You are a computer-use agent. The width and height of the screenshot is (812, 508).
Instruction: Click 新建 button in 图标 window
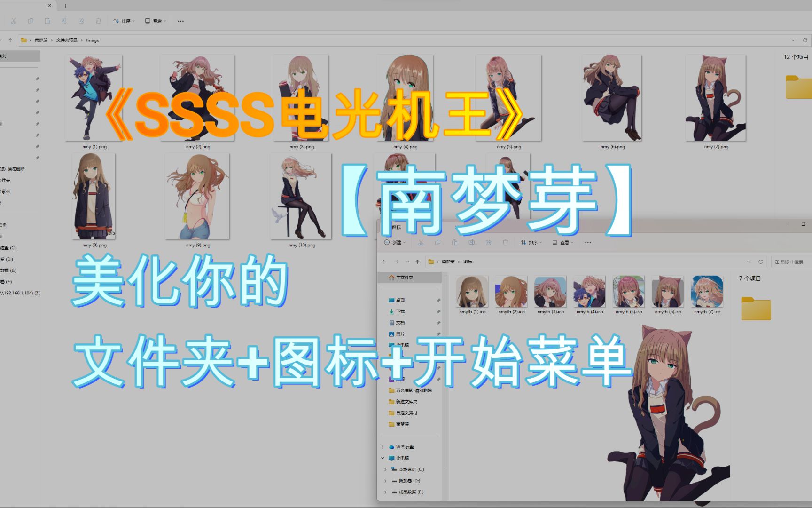coord(395,242)
